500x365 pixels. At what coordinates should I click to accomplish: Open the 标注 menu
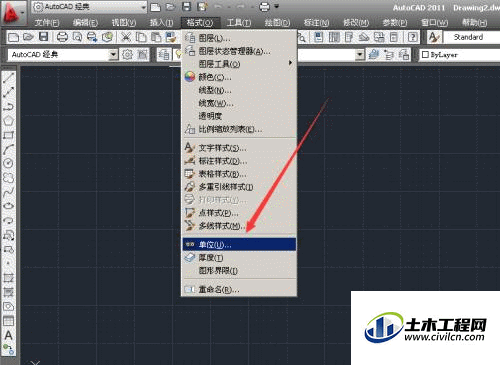316,23
